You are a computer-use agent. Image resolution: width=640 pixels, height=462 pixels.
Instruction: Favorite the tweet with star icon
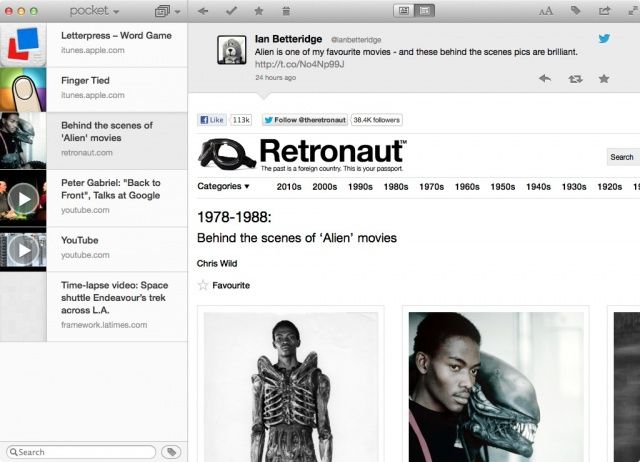pyautogui.click(x=604, y=78)
